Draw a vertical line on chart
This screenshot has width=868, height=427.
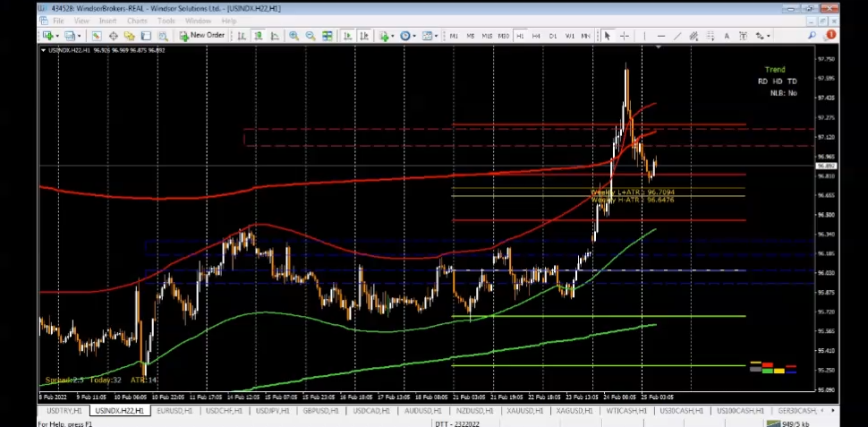coord(644,36)
